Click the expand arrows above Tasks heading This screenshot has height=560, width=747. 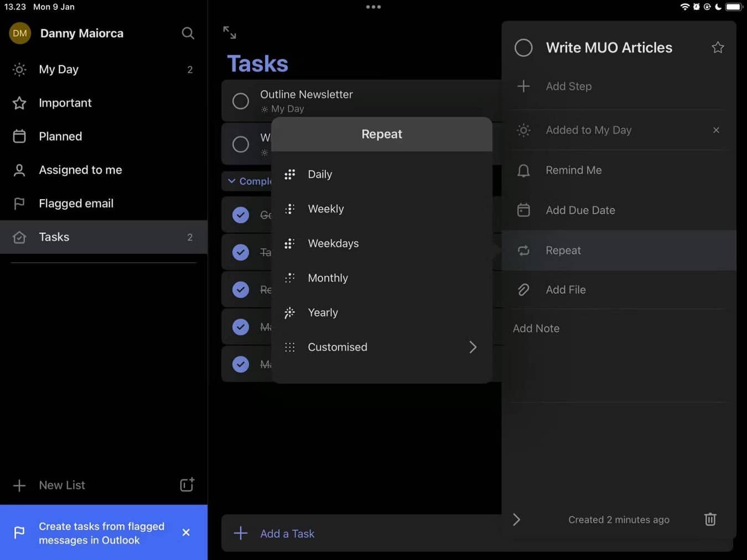[230, 32]
